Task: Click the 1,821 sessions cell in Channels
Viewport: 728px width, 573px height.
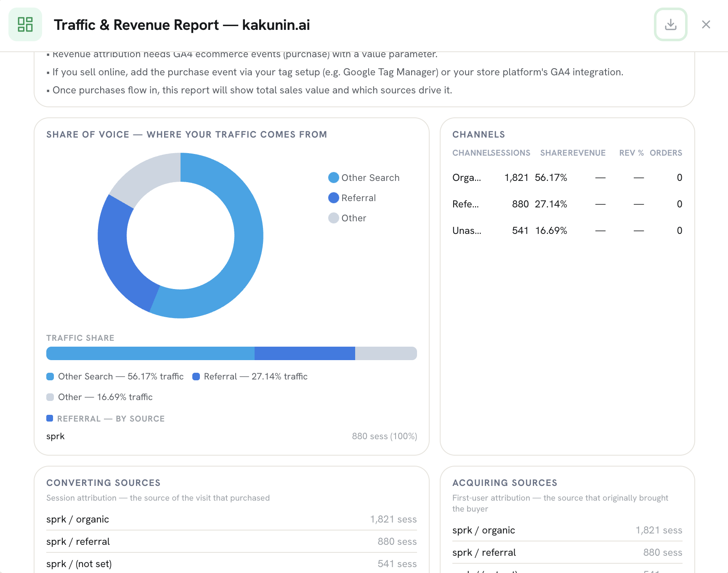Action: [x=516, y=178]
